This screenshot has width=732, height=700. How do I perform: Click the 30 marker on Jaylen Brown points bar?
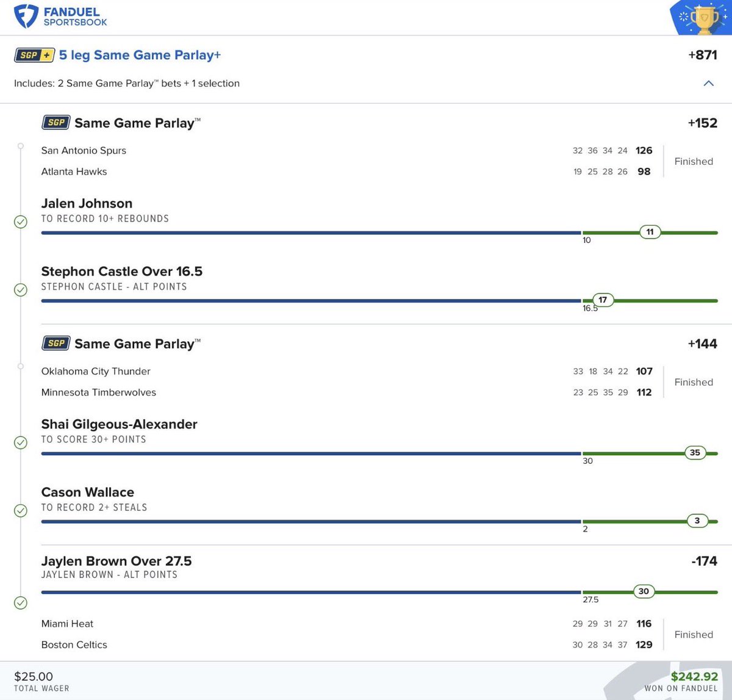coord(644,591)
